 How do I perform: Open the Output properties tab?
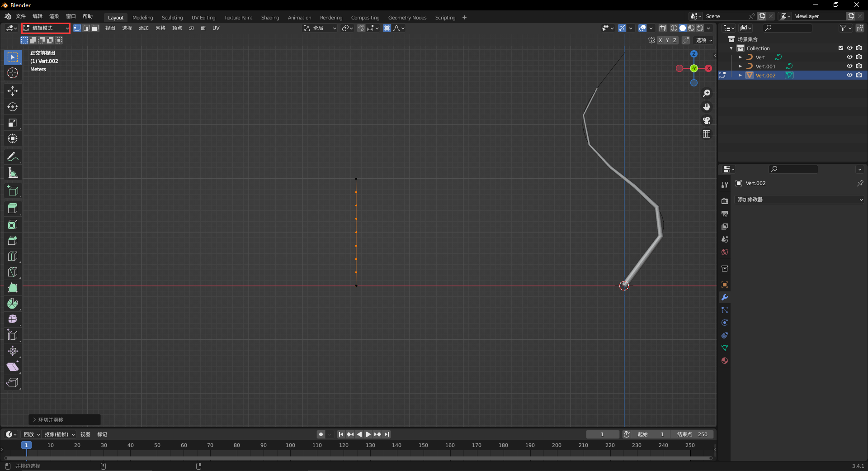(x=725, y=214)
